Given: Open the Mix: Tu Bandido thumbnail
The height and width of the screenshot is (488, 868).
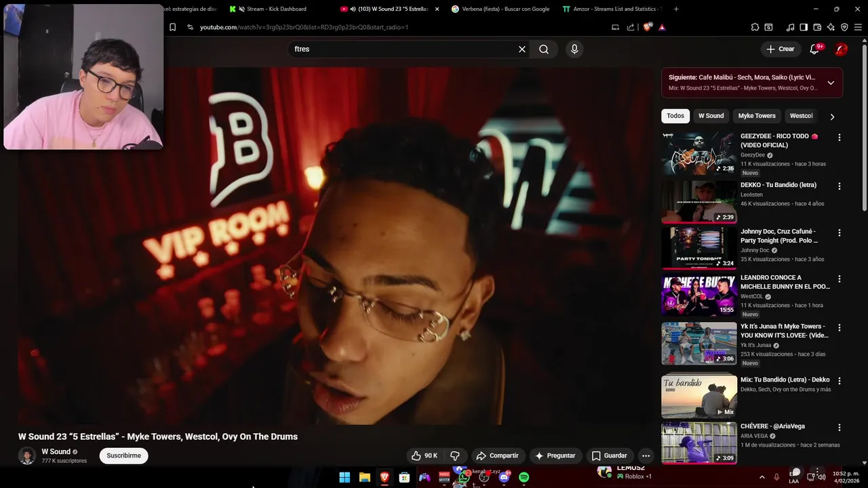Looking at the screenshot, I should 699,396.
